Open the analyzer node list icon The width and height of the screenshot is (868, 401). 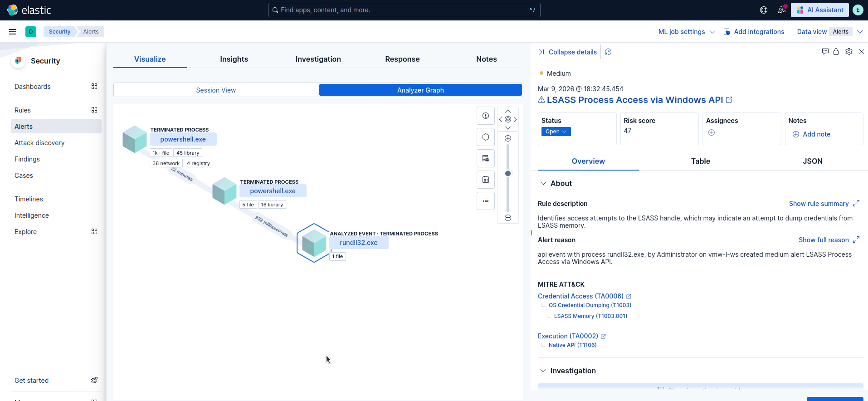(x=486, y=201)
